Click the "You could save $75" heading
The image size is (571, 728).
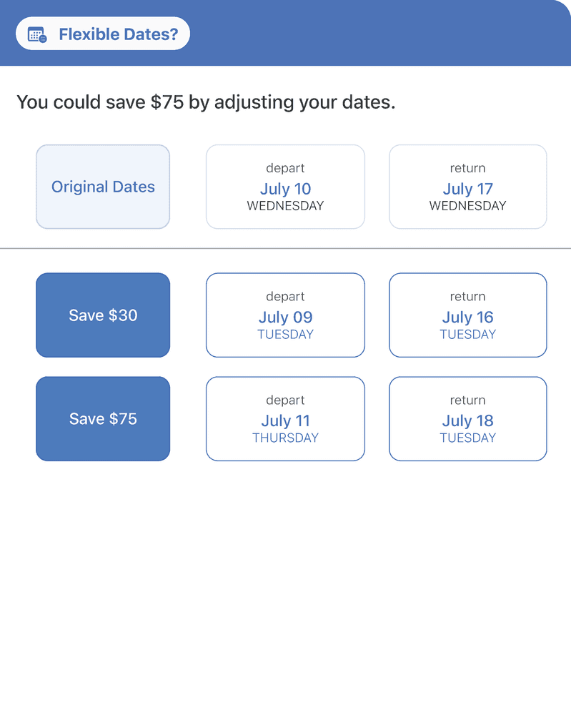(x=206, y=102)
